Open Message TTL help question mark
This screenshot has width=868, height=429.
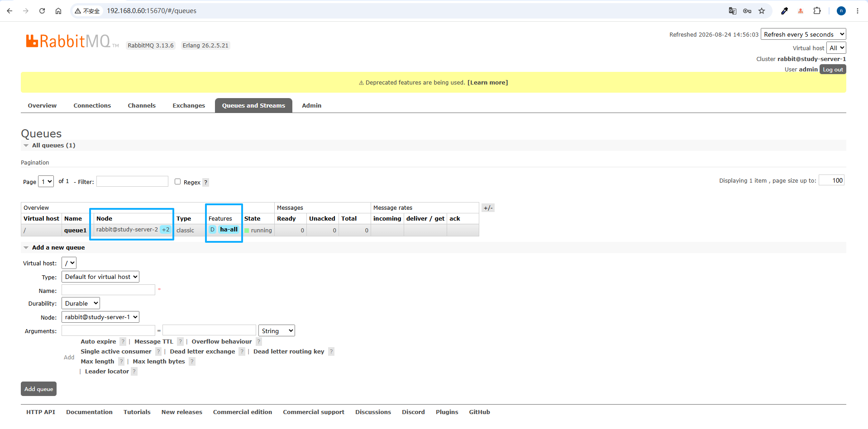point(180,342)
